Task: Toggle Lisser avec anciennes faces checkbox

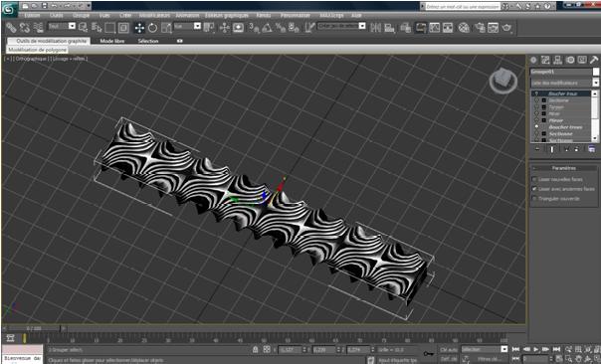Action: (x=534, y=189)
